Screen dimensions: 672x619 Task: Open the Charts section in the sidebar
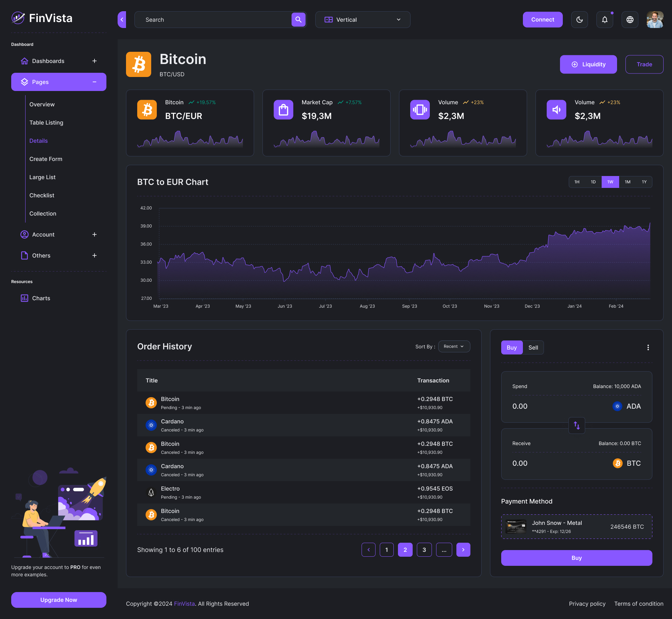tap(41, 298)
